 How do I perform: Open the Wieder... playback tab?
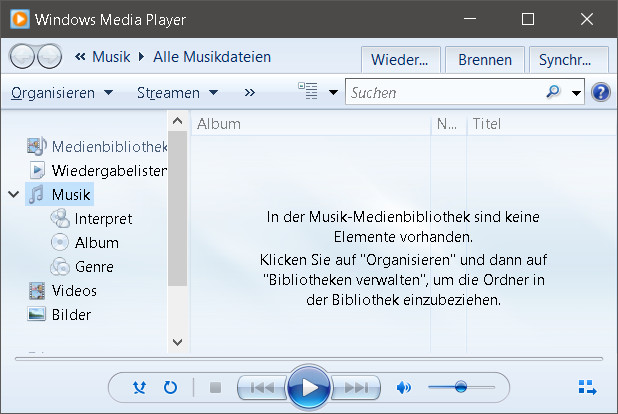click(x=400, y=60)
